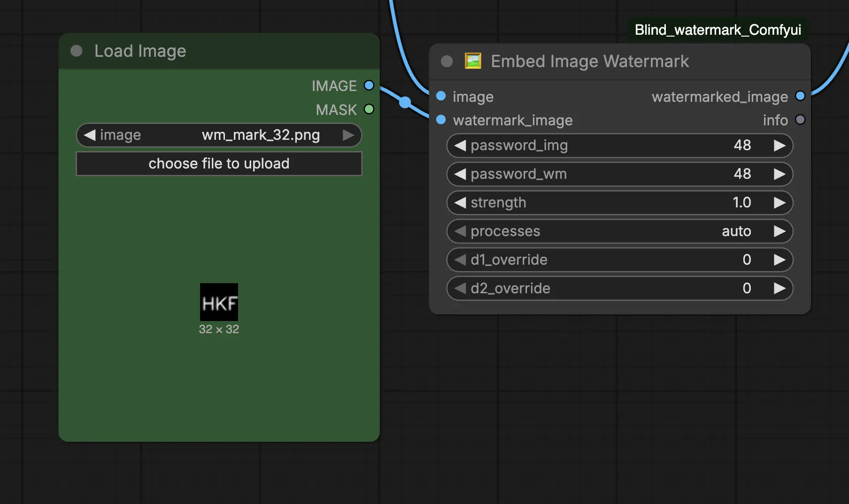849x504 pixels.
Task: Select next processes option with right arrow
Action: tap(780, 231)
